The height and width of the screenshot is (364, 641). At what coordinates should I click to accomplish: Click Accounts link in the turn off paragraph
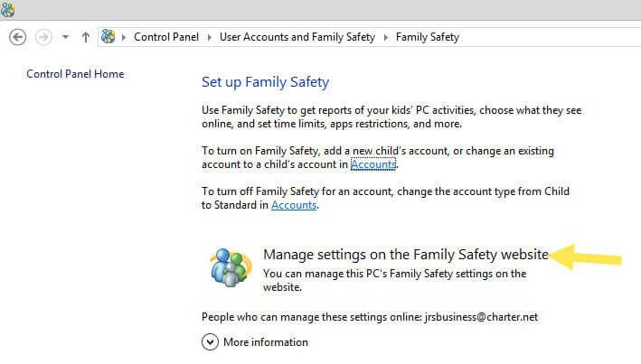pos(294,206)
